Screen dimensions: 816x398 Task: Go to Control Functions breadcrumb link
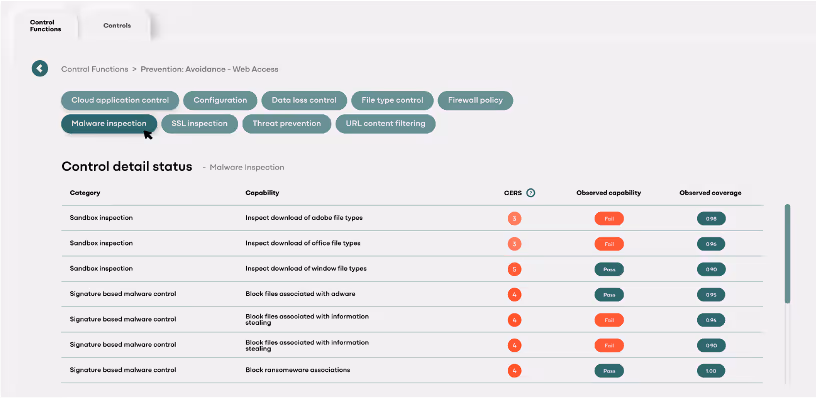point(95,69)
